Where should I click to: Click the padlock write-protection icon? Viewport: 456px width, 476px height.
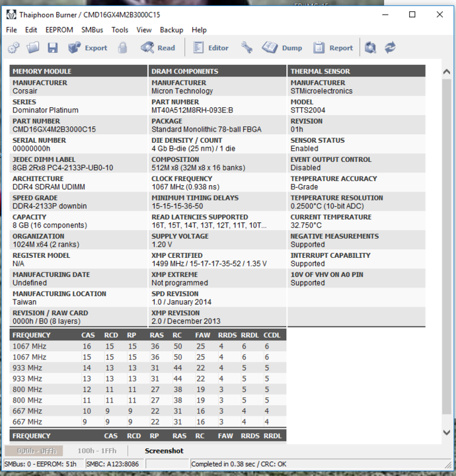pos(122,48)
